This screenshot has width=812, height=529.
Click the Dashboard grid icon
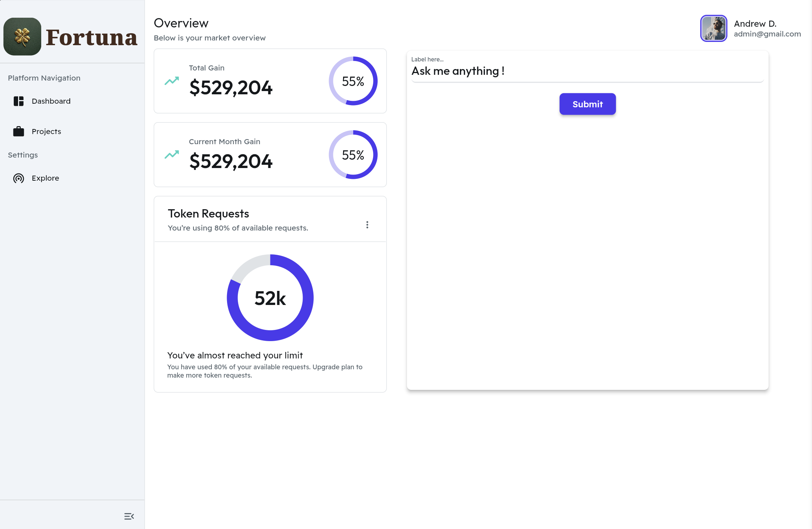pos(18,101)
